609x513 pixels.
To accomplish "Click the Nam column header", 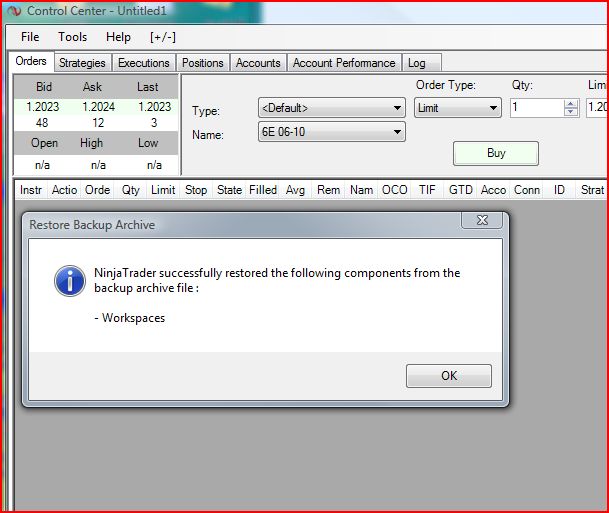I will click(362, 190).
